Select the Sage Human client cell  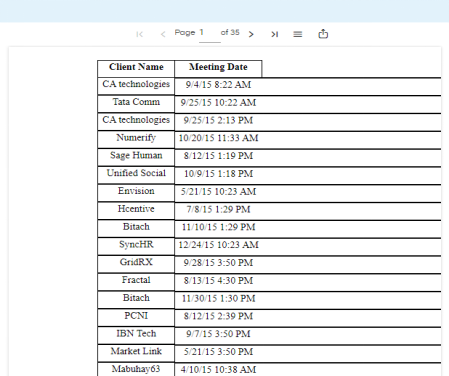tap(136, 157)
